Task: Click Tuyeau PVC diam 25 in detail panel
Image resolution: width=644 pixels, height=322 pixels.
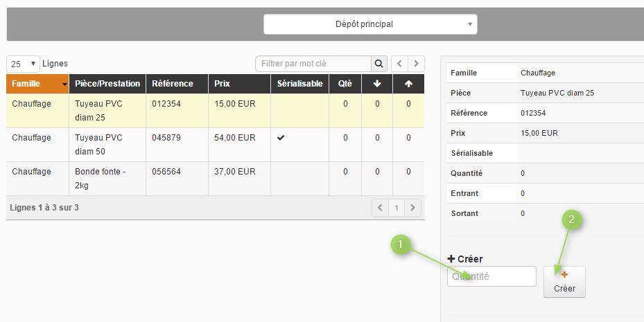Action: 557,93
